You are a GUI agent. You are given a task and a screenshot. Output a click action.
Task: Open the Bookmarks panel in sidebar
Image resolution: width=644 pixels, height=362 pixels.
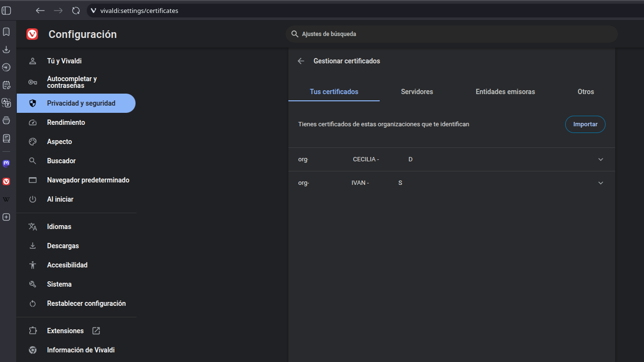pos(6,32)
